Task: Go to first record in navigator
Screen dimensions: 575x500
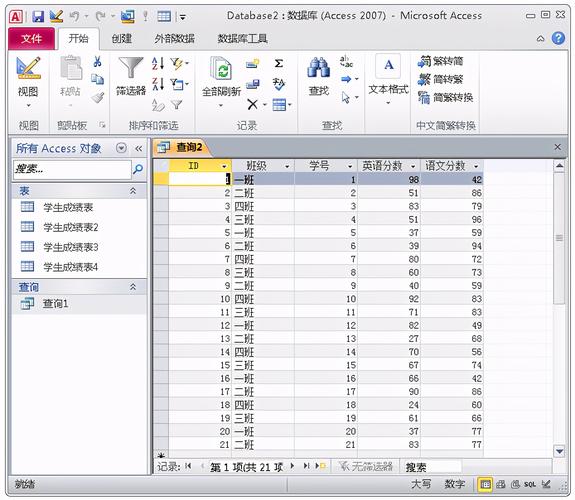Action: tap(188, 466)
